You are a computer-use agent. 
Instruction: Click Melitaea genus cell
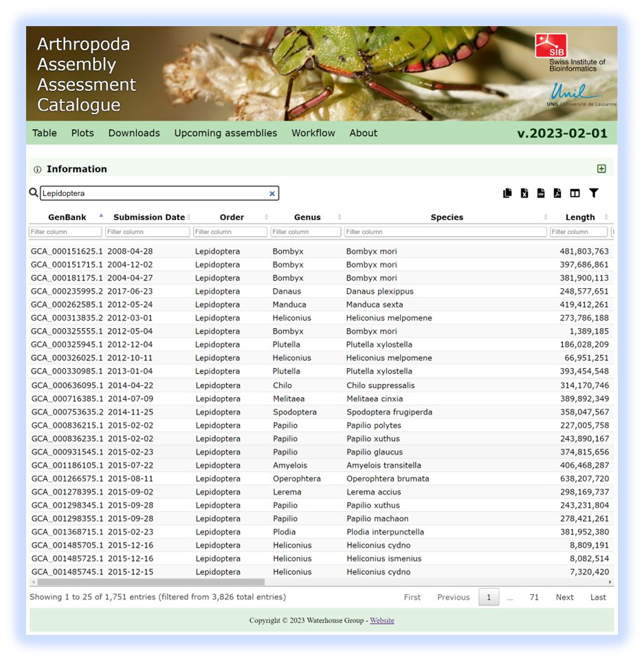[x=289, y=399]
